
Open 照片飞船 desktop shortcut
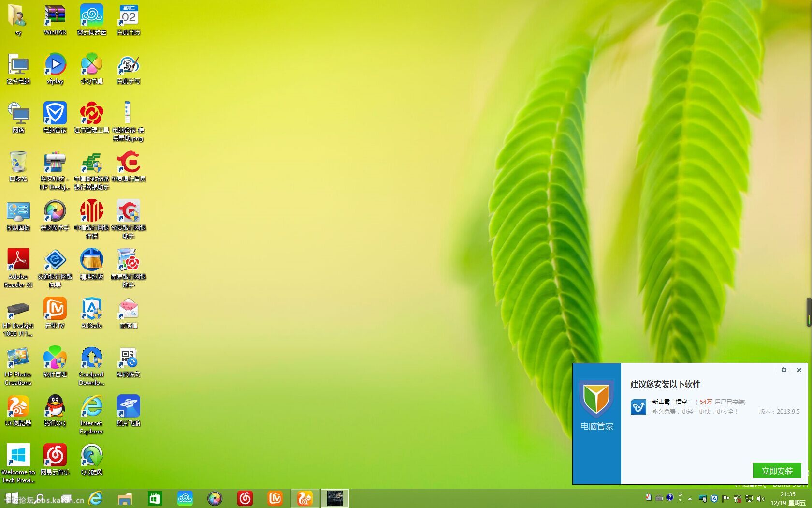[129, 411]
